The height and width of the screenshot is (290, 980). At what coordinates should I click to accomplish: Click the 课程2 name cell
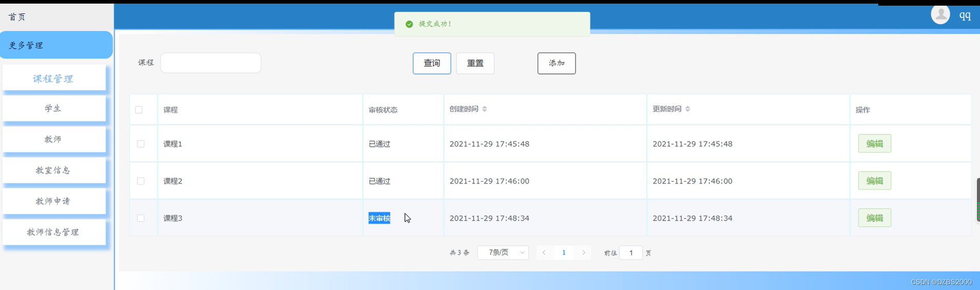point(260,181)
